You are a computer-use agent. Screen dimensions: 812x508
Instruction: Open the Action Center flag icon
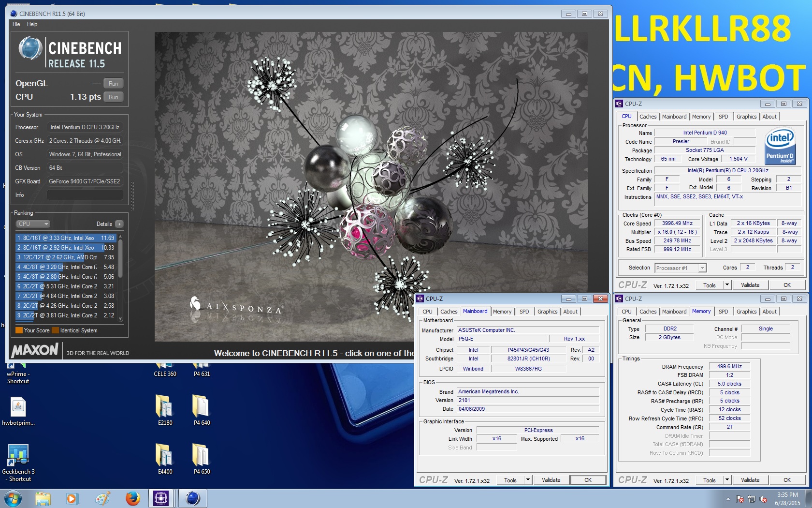tap(739, 499)
